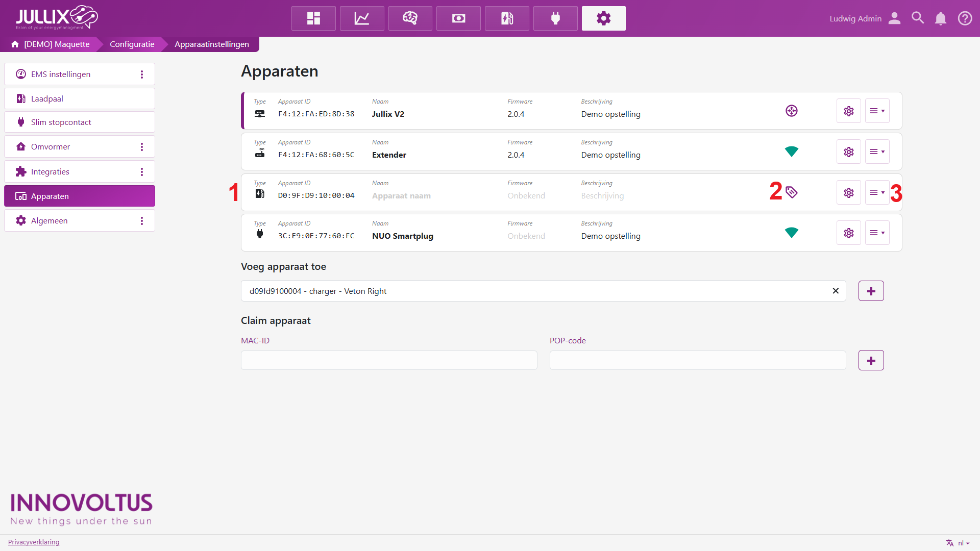Open the Privacyverklaring link

[x=34, y=542]
